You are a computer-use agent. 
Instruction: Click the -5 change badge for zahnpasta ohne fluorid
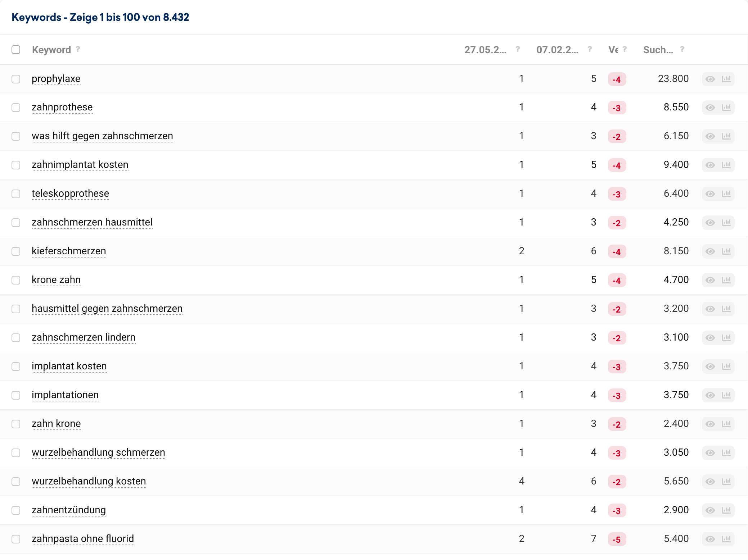[617, 539]
